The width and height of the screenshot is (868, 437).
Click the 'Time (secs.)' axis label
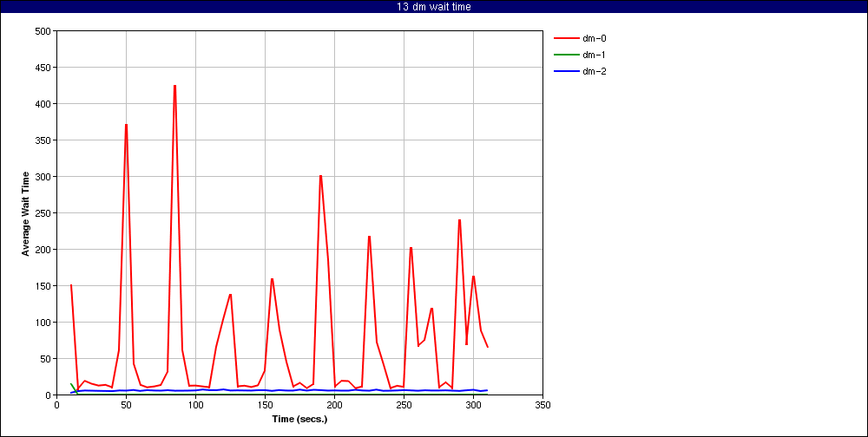[299, 419]
